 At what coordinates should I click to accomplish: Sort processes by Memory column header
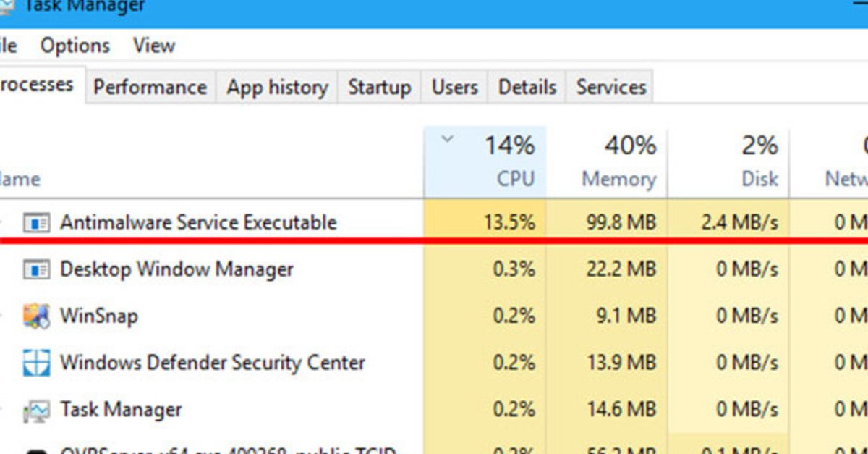[618, 178]
